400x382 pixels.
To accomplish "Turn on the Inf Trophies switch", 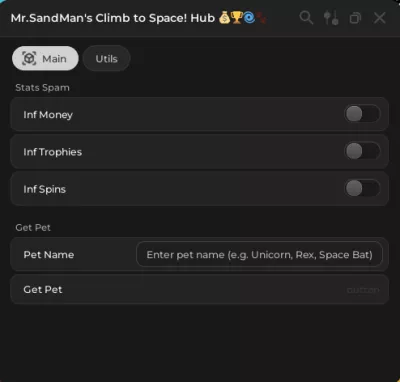I will coord(362,152).
